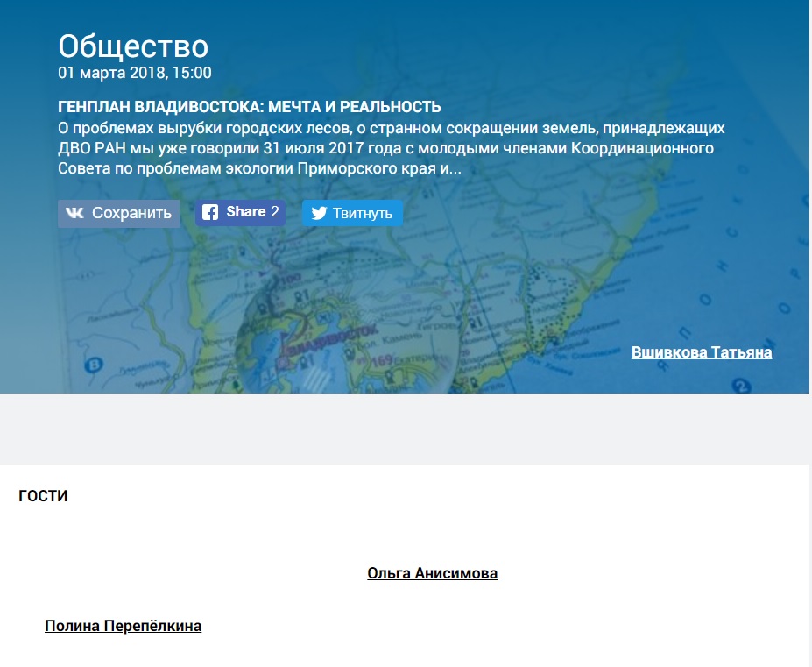Click the page's right-edge scrollbar strip
812x667 pixels.
point(809,333)
